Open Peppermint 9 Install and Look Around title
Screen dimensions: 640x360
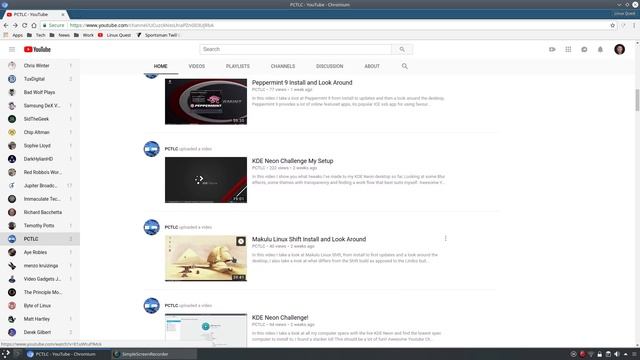pos(302,82)
